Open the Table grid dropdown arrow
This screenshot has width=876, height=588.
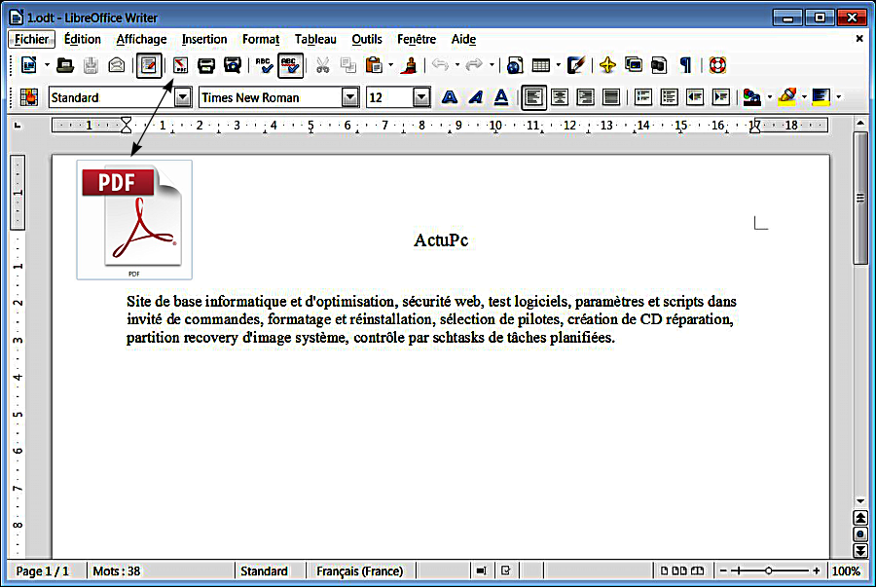pyautogui.click(x=558, y=65)
